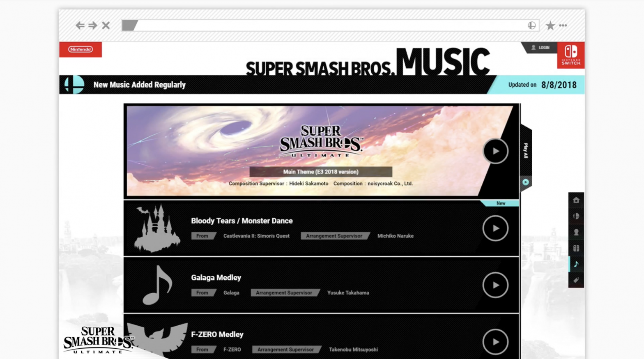Click the browser address bar
Image resolution: width=644 pixels, height=359 pixels.
click(x=331, y=25)
